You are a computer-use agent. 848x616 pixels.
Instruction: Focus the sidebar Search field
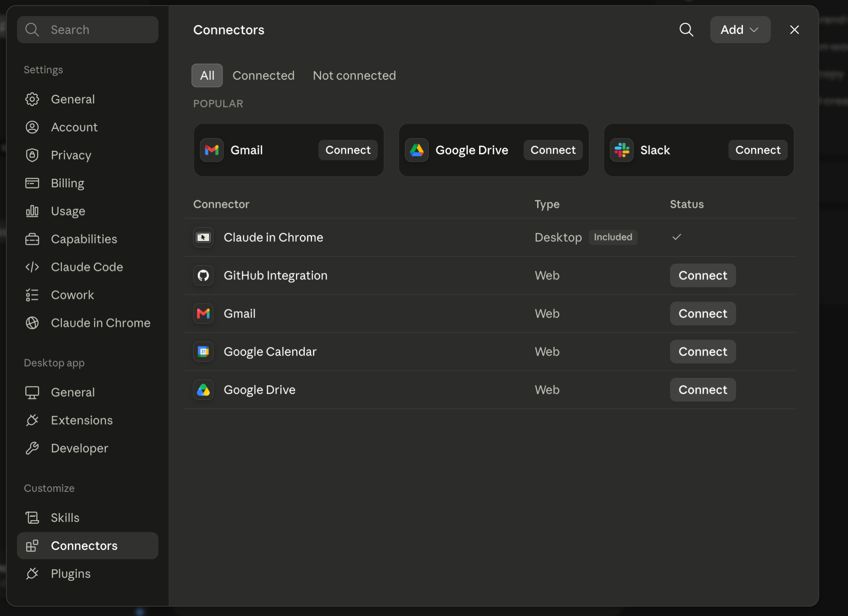click(88, 30)
